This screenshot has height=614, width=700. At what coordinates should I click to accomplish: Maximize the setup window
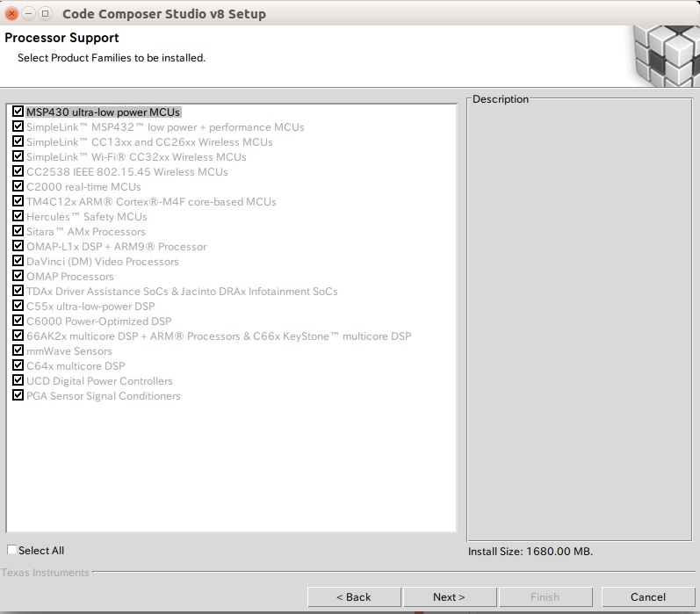(45, 14)
